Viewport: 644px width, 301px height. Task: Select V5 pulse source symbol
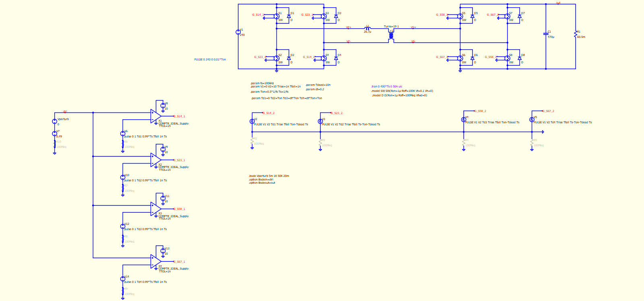[532, 119]
